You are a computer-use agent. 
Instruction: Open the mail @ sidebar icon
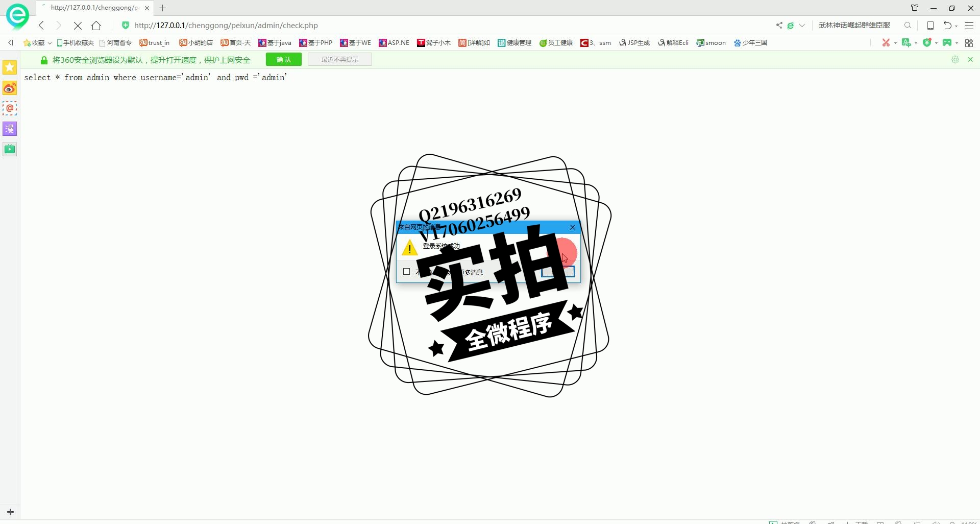pyautogui.click(x=10, y=108)
